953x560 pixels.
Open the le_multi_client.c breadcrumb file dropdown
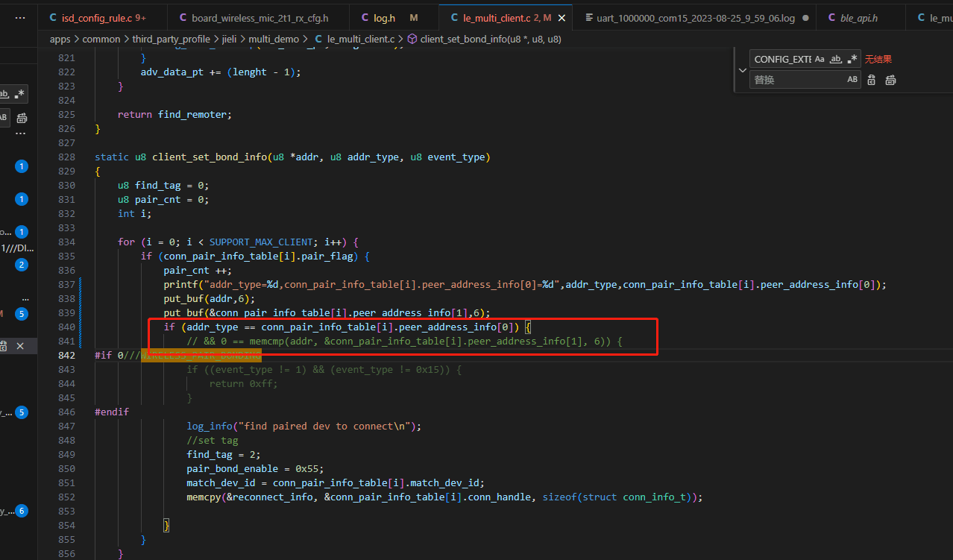(x=353, y=39)
